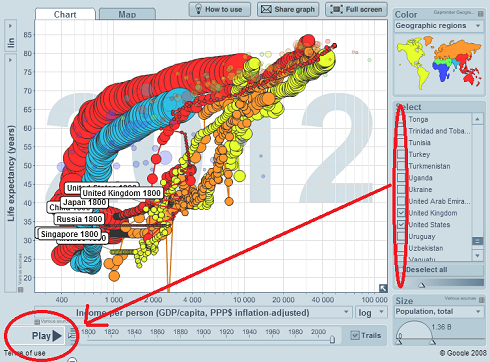Check the Turkmenistan checkbox

click(401, 166)
